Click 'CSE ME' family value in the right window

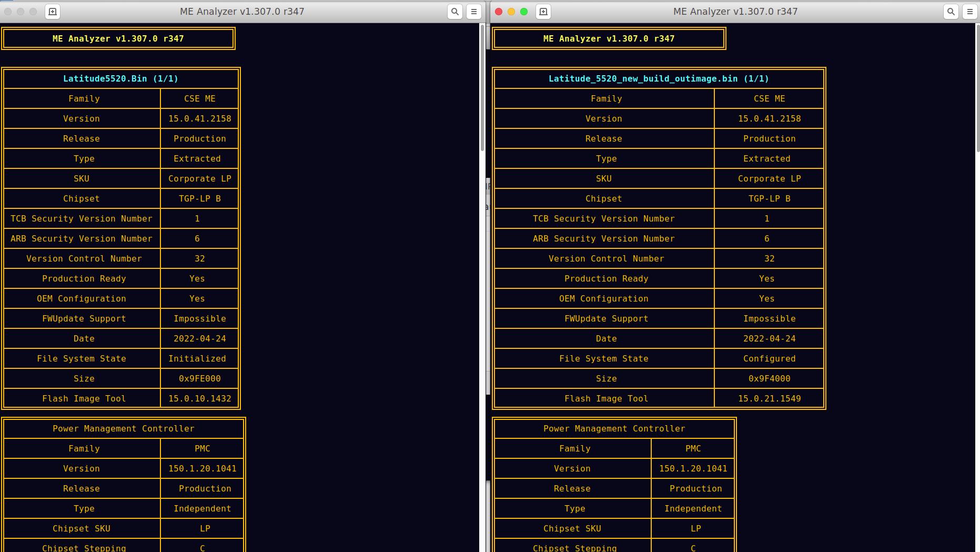click(769, 98)
